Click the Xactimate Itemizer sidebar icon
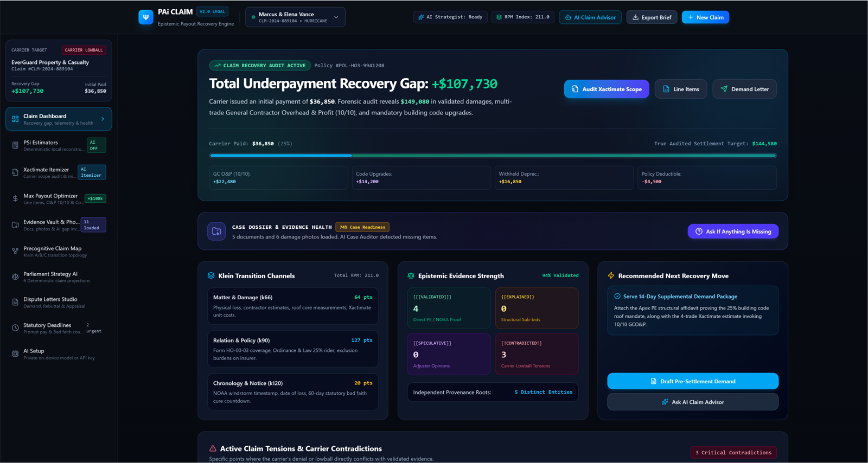 click(x=15, y=172)
